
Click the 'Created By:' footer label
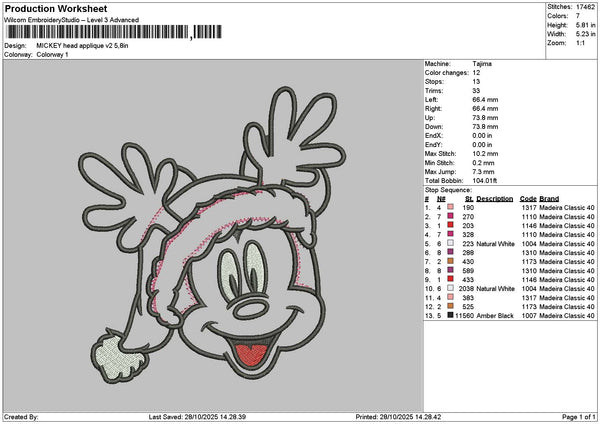[21, 417]
